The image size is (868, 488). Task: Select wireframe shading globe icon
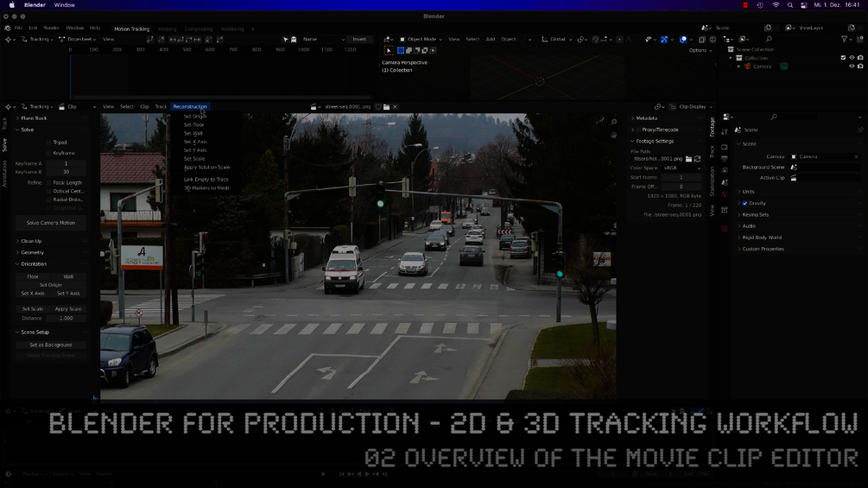click(713, 39)
